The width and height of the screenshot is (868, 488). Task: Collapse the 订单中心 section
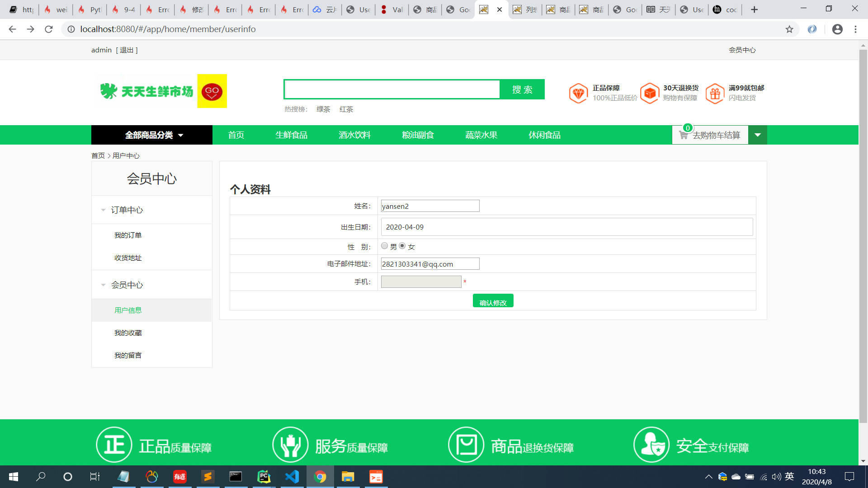103,210
